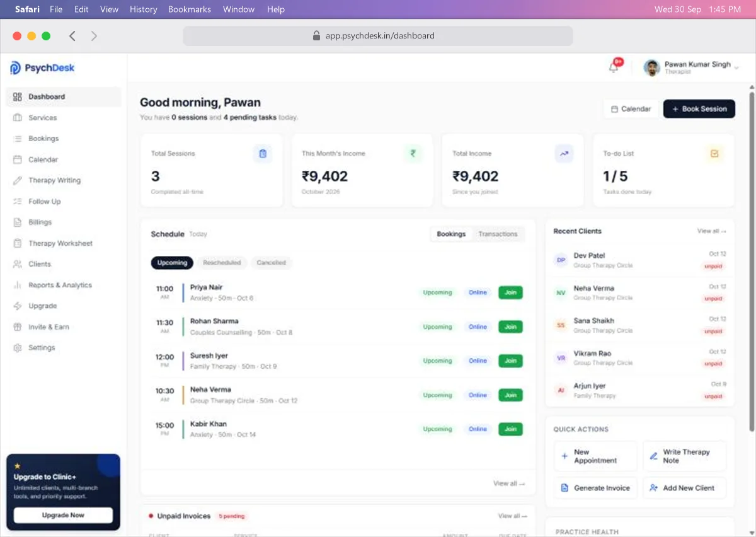
Task: Click the 5 pending invoices badge
Action: click(231, 516)
